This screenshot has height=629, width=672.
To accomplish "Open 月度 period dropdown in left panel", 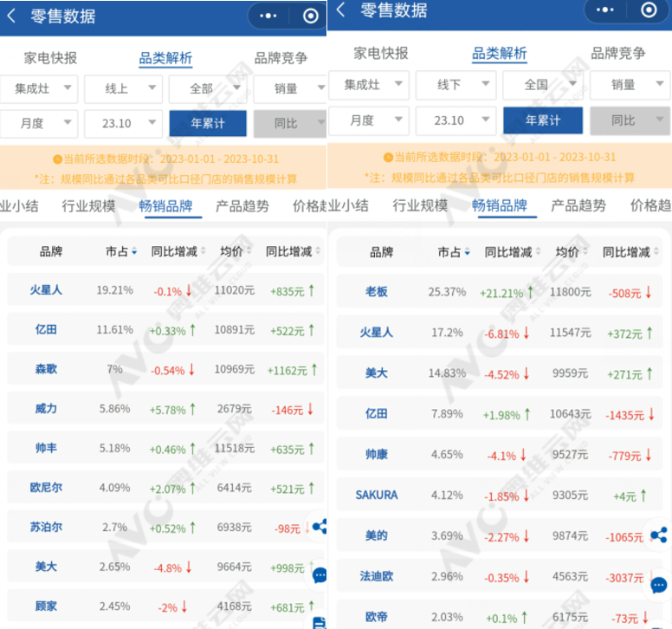I will (39, 124).
